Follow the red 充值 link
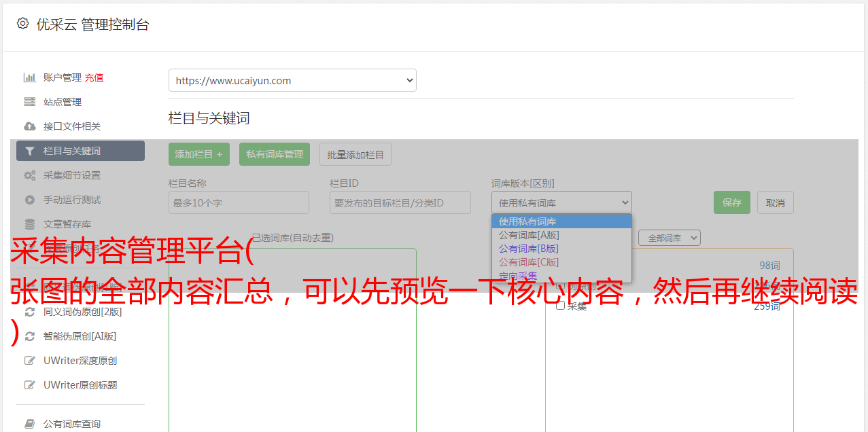Image resolution: width=868 pixels, height=432 pixels. (94, 77)
